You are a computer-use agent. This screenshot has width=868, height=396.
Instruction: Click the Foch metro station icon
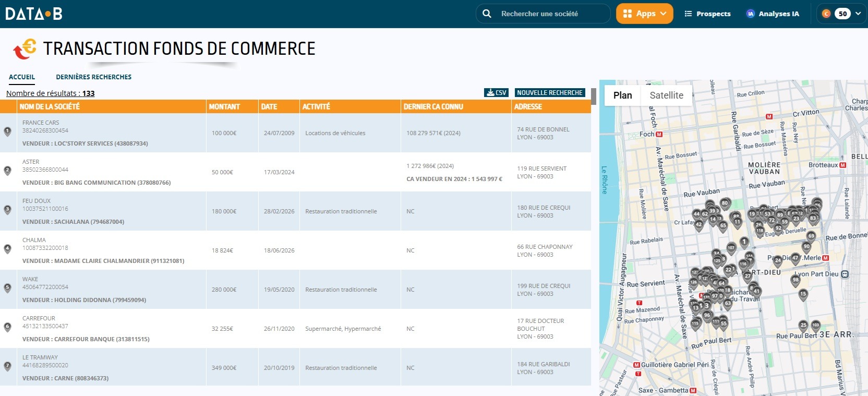[659, 134]
